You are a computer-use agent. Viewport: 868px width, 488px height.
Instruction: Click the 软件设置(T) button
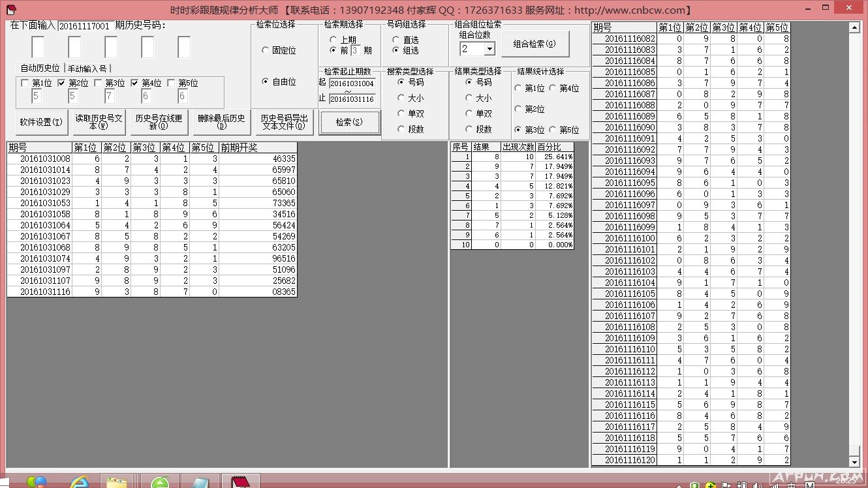coord(41,122)
